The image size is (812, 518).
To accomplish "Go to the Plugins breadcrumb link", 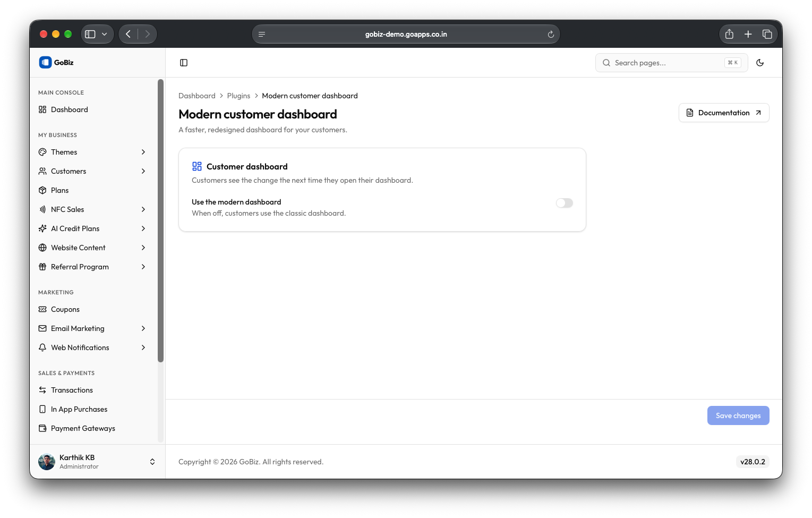I will 238,96.
